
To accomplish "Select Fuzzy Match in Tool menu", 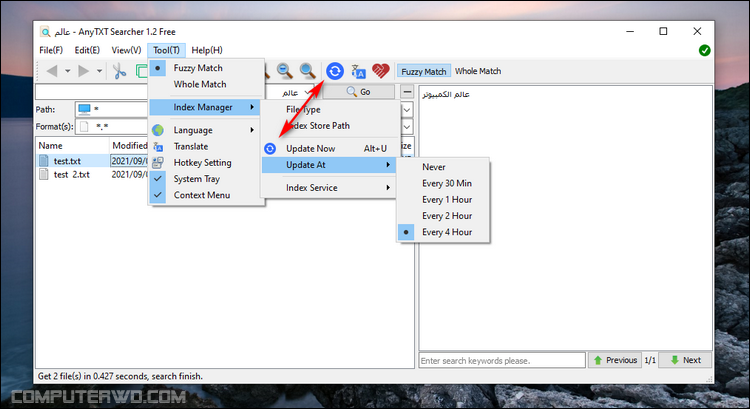I will click(x=207, y=68).
